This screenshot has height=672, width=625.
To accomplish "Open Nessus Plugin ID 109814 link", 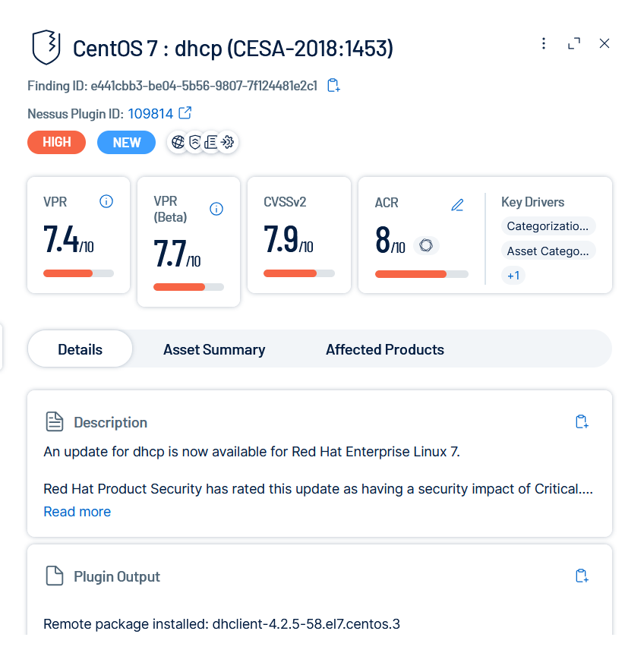I will pos(150,114).
